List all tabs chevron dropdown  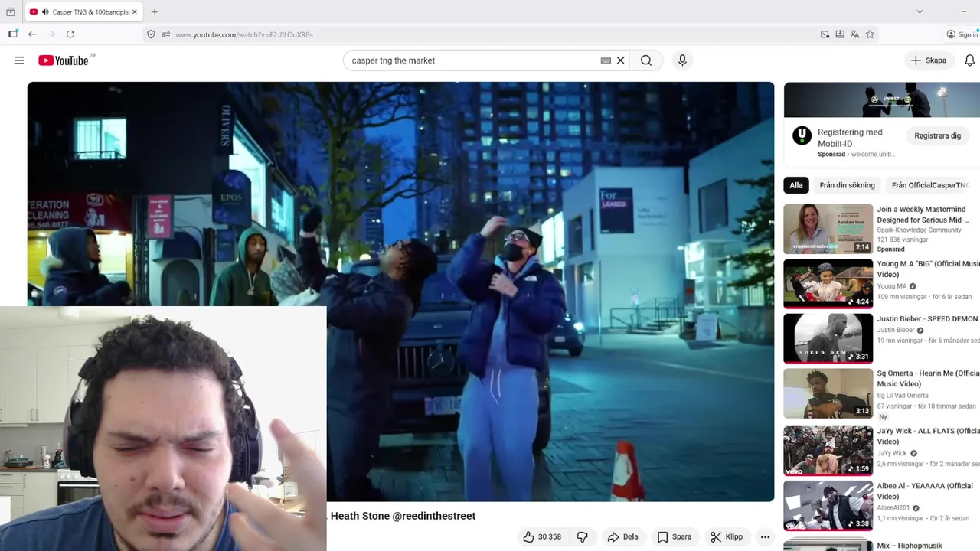coord(920,11)
